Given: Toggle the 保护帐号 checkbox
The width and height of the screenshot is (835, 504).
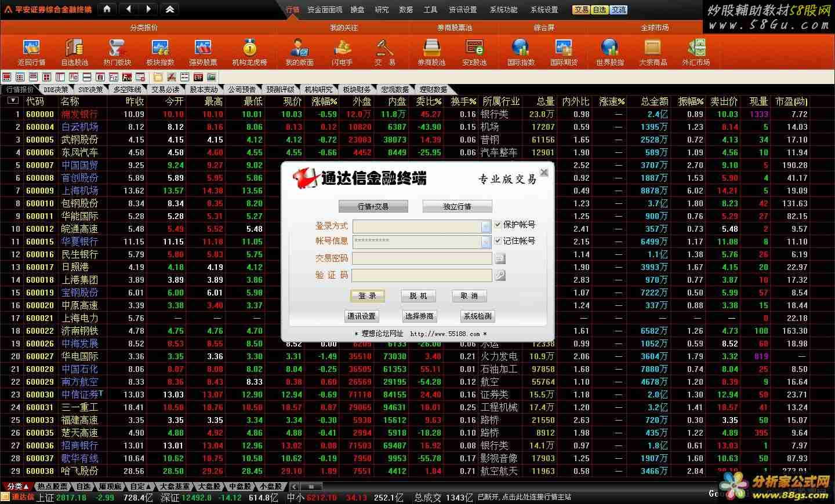Looking at the screenshot, I should [x=498, y=225].
